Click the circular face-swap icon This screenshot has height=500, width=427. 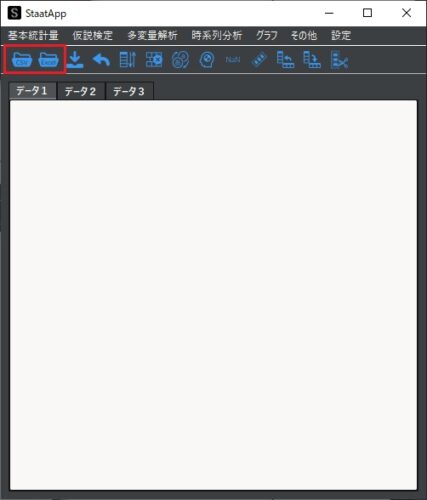[x=180, y=60]
